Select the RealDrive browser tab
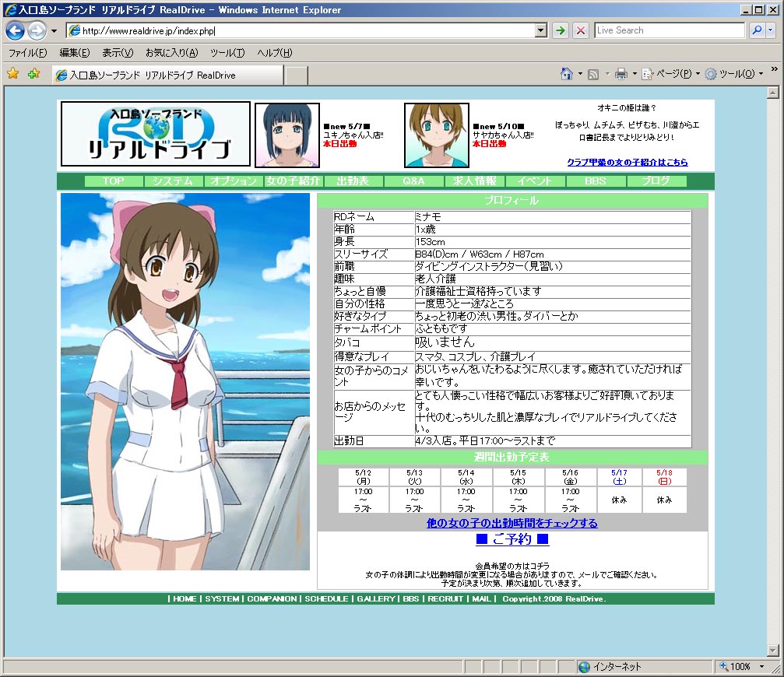784x677 pixels. (x=167, y=75)
